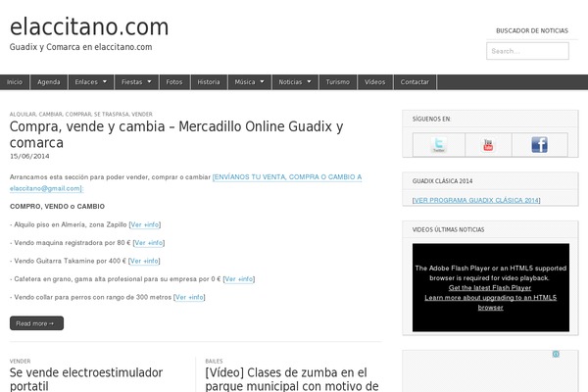Screen dimensions: 588x392
Task: Select the CAMBIAR category tag
Action: click(x=51, y=114)
